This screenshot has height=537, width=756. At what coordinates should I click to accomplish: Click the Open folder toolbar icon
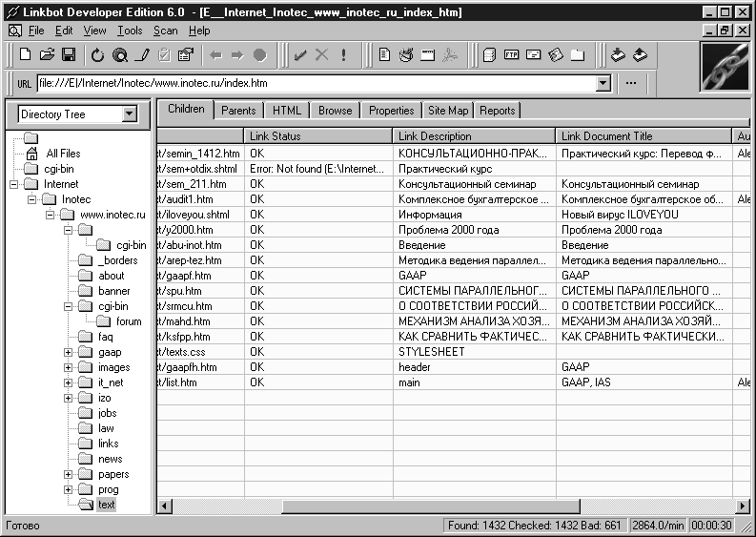[47, 55]
